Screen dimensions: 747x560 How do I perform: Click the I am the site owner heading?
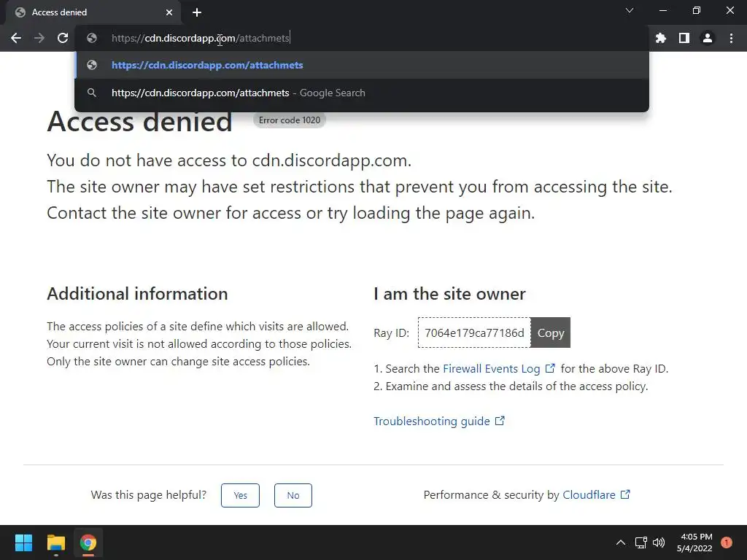(449, 294)
